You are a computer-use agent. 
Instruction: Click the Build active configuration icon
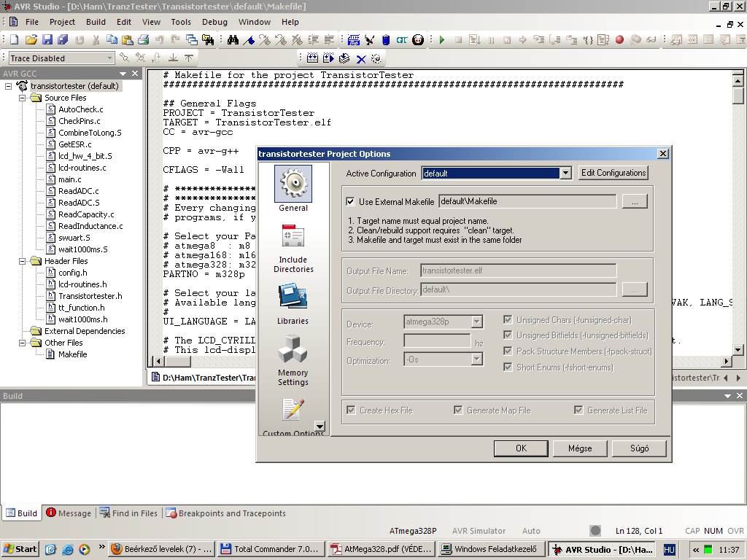pos(312,58)
